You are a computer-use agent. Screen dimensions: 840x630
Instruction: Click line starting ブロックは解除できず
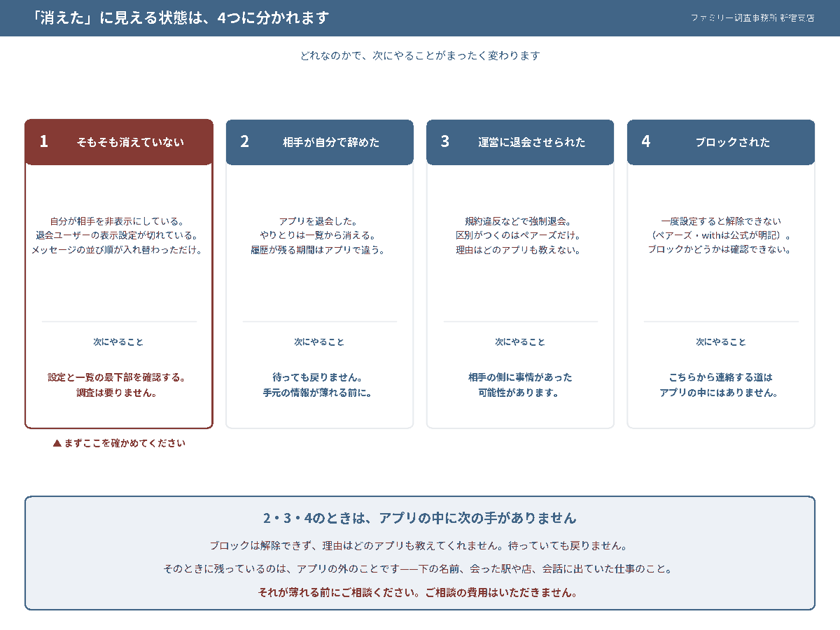420,545
